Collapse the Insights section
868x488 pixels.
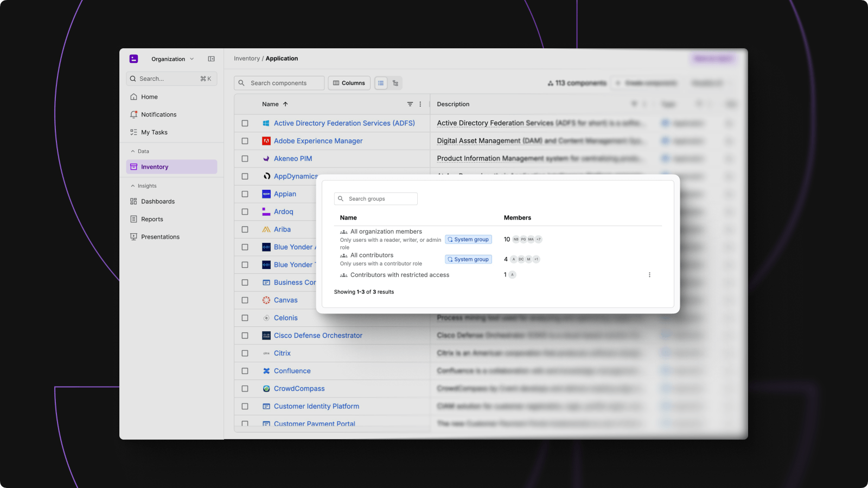(x=133, y=186)
